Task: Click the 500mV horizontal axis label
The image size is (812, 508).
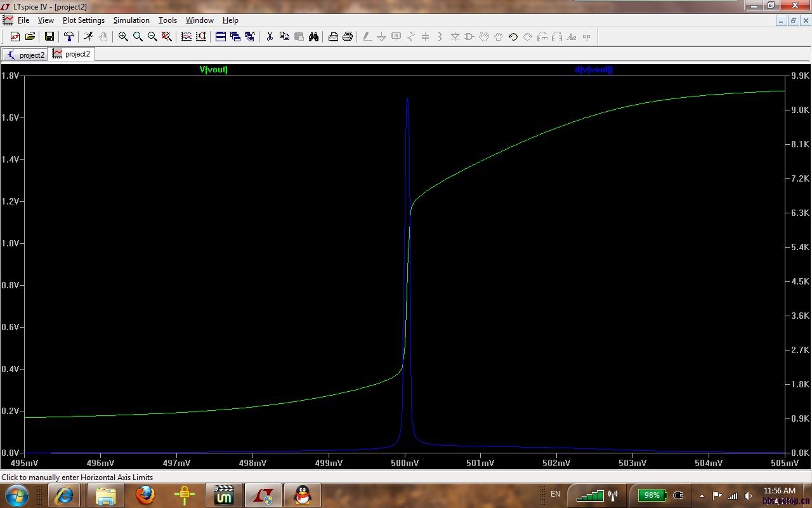Action: click(405, 463)
